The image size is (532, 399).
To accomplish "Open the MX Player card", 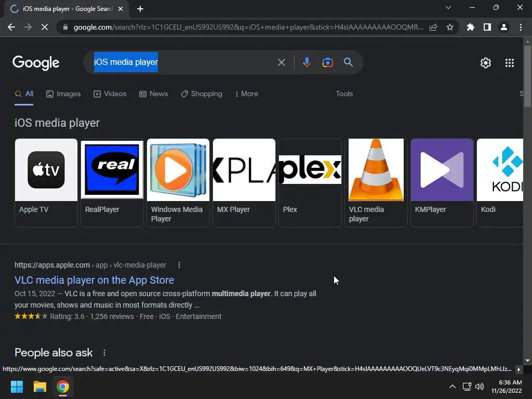I will coord(244,182).
